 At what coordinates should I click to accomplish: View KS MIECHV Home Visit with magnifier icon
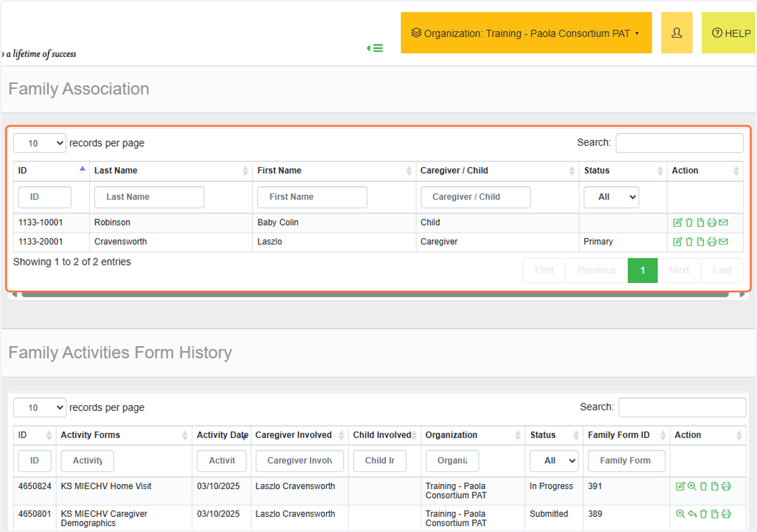(692, 487)
